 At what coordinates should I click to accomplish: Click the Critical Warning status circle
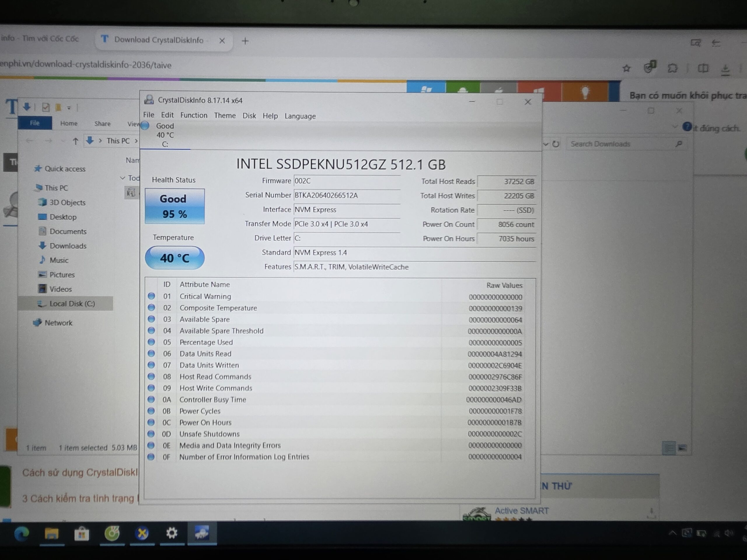(151, 296)
